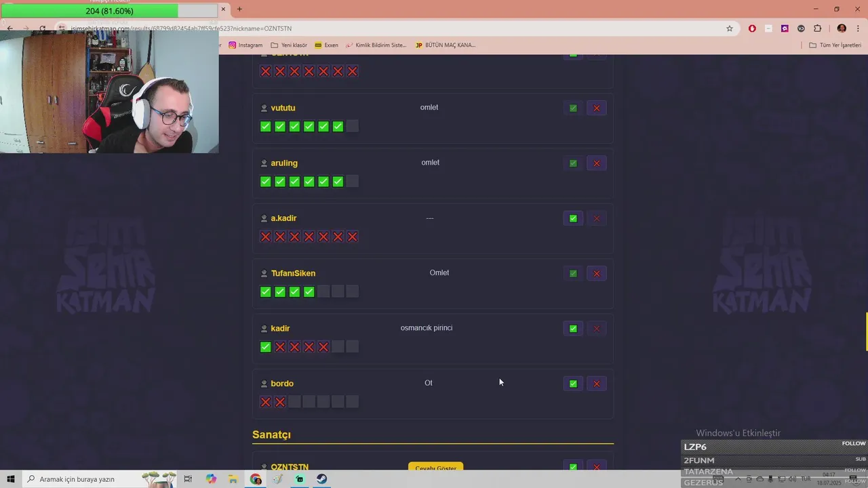
Task: Click bordo's answer text Ot
Action: click(429, 383)
